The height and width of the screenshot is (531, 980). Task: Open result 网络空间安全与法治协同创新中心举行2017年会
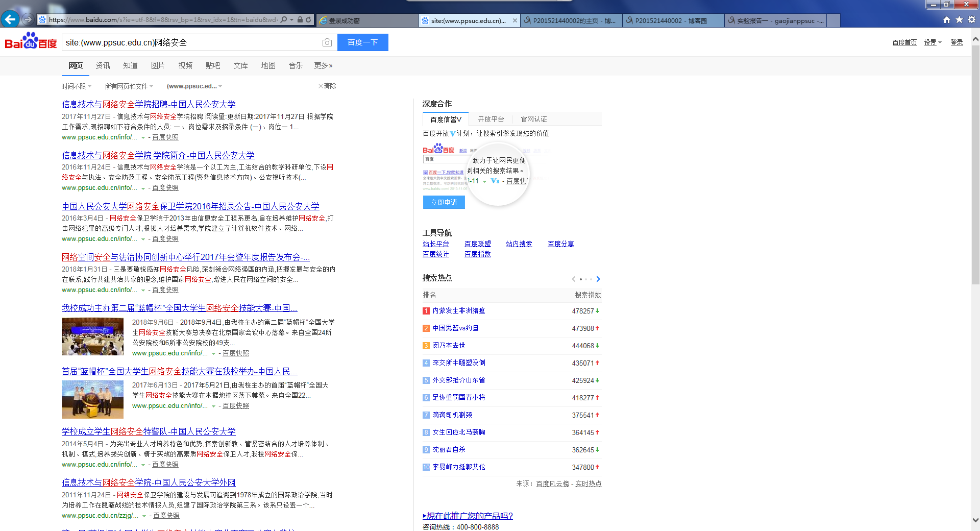186,257
